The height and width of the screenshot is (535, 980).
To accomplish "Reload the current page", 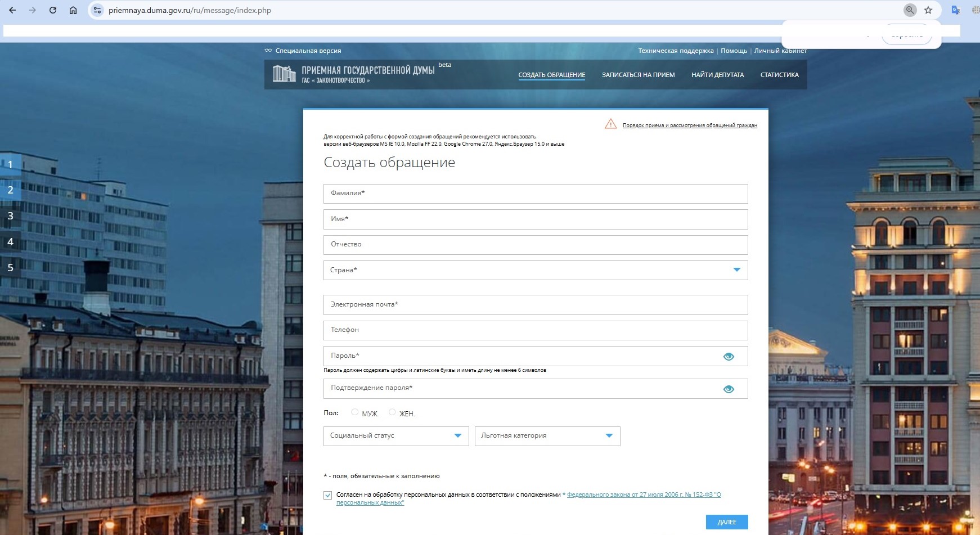I will 53,10.
